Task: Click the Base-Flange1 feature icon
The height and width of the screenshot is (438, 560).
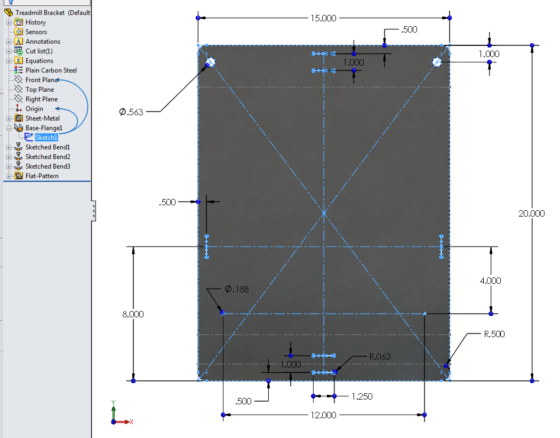Action: 19,128
